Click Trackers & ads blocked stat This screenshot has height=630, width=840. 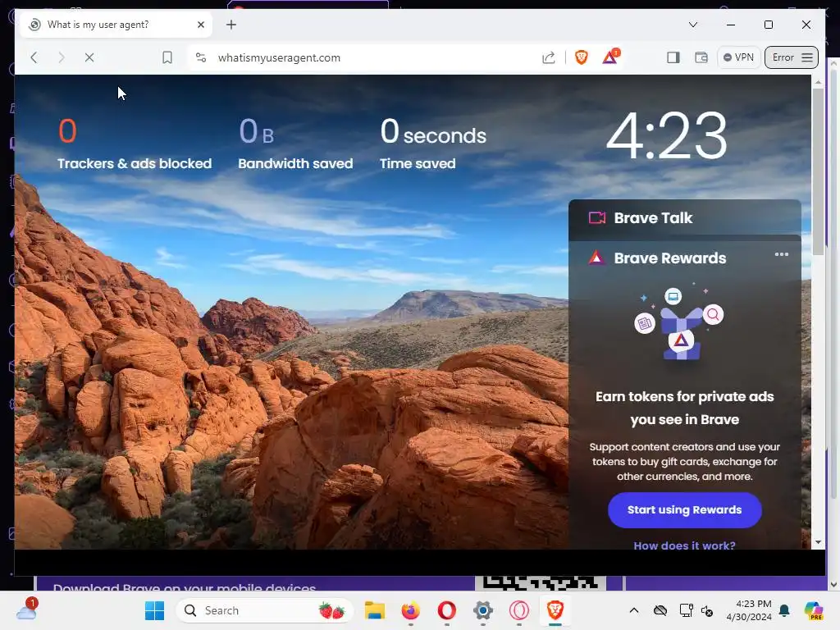point(135,144)
